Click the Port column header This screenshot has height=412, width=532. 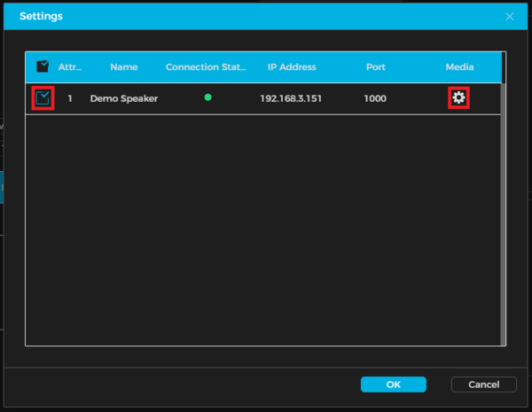coord(375,66)
